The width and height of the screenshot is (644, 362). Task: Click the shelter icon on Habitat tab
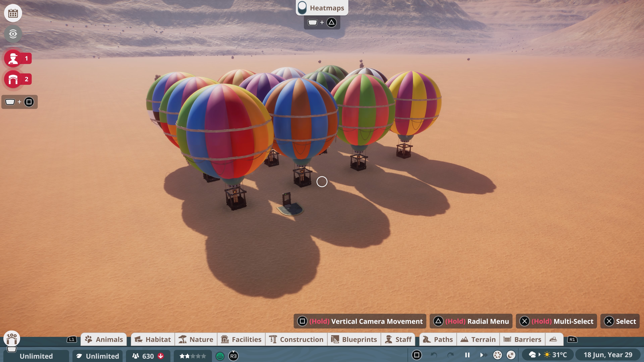[x=139, y=339]
